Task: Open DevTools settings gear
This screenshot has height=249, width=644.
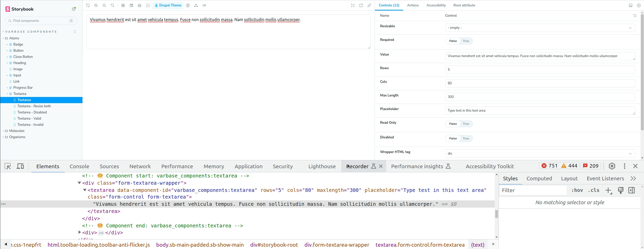Action: (x=612, y=166)
